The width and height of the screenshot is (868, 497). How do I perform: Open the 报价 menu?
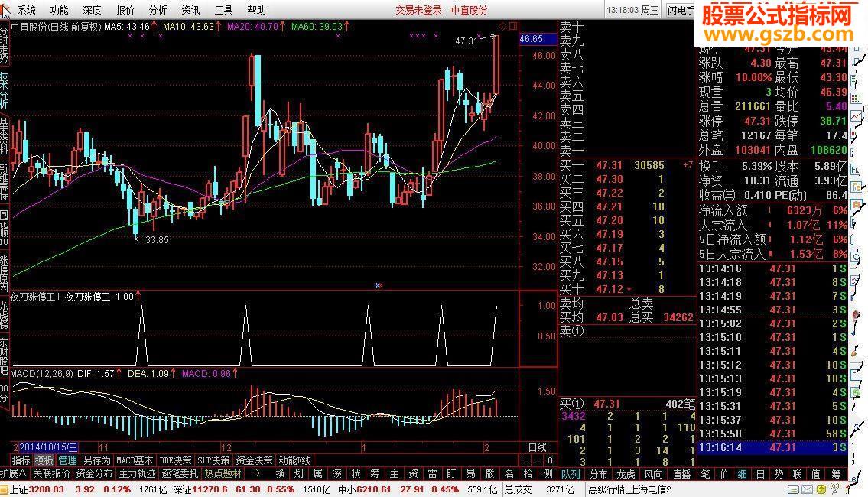pyautogui.click(x=125, y=10)
